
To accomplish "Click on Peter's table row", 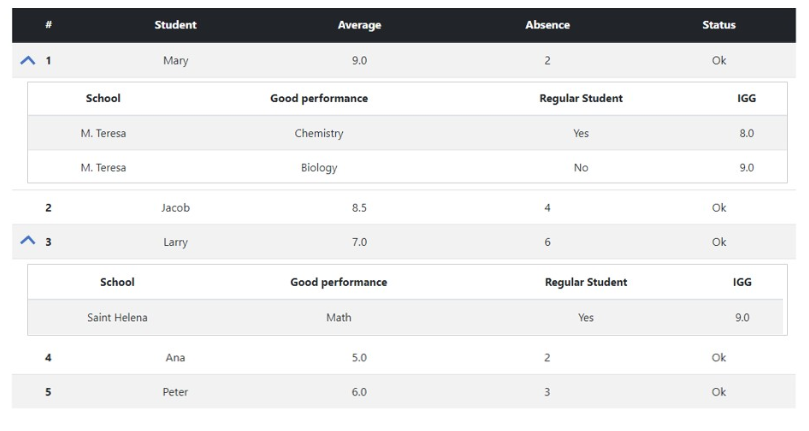I will click(175, 392).
